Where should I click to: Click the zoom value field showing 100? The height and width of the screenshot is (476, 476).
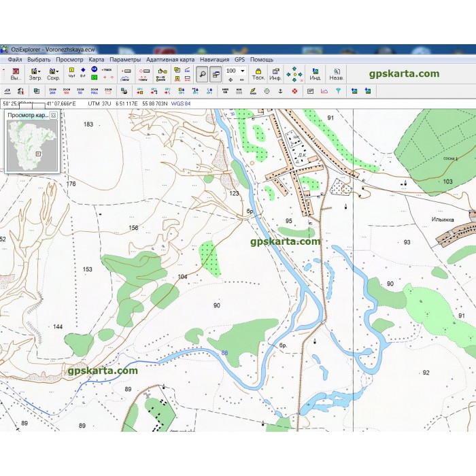[232, 71]
